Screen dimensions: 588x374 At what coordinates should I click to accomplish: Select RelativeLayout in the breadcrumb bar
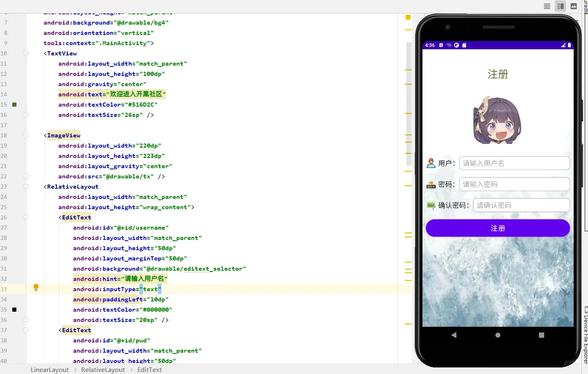[103, 370]
